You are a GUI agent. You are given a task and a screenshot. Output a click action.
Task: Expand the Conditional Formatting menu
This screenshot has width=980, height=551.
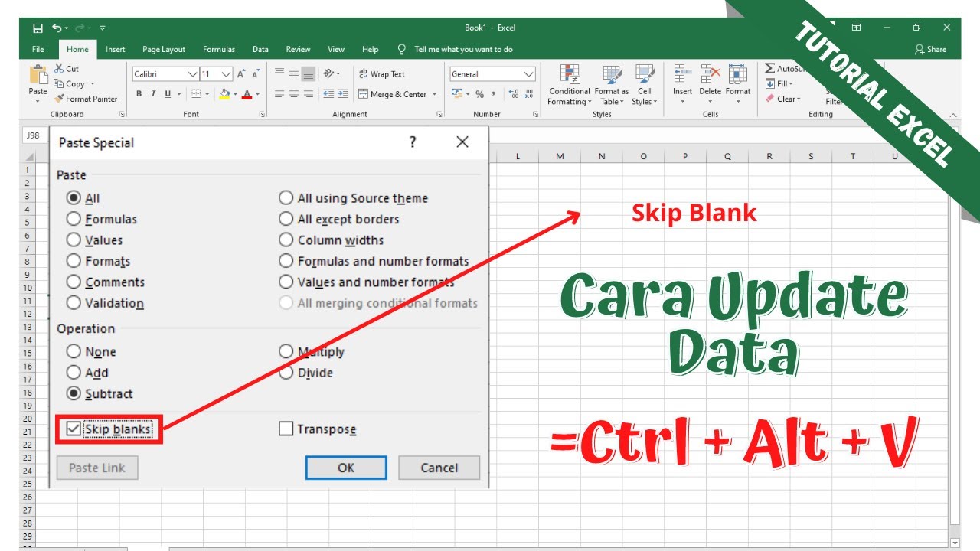click(569, 85)
